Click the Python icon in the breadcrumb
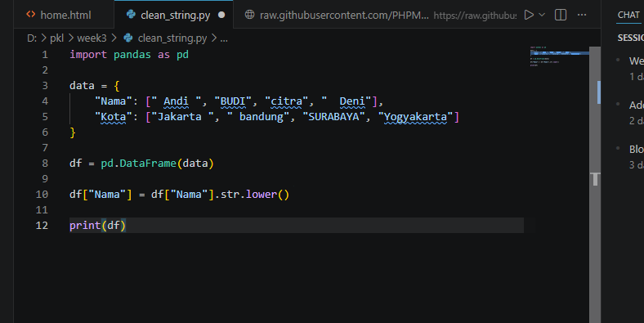The image size is (644, 323). [128, 38]
